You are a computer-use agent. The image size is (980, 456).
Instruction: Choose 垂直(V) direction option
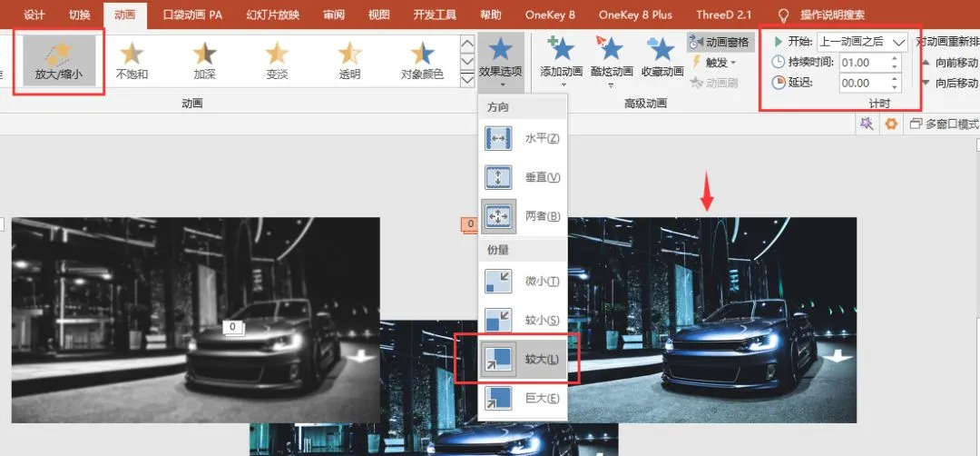click(x=523, y=178)
